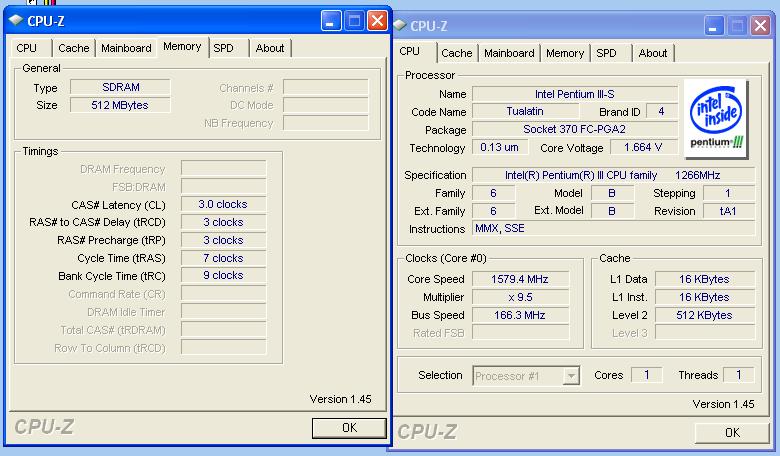
Task: Minimize the right CPU-Z CPU window
Action: (714, 25)
